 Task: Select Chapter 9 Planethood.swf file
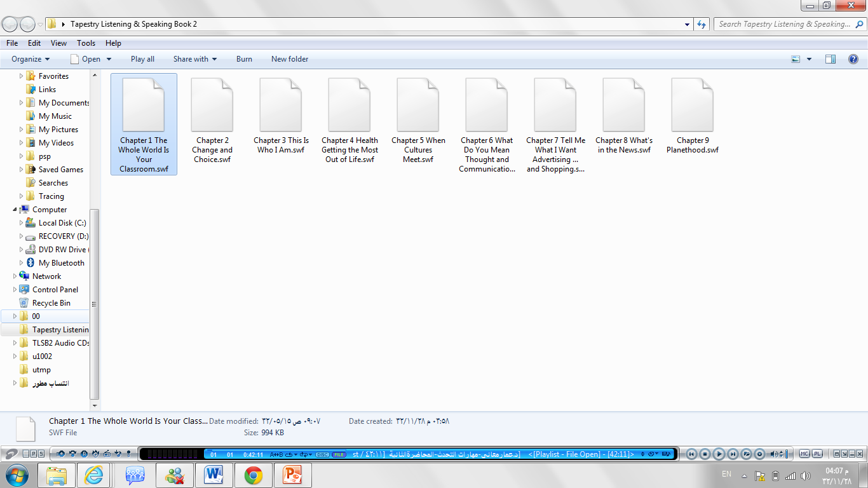click(x=693, y=117)
